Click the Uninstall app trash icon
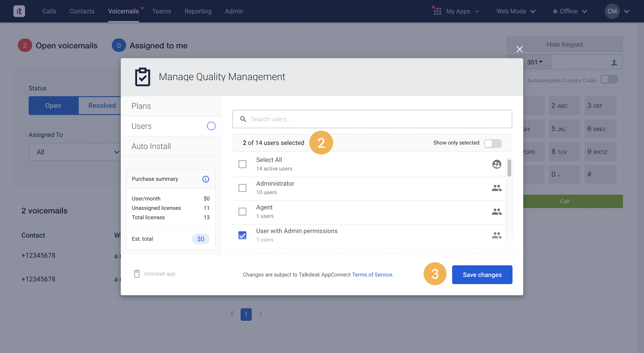 click(x=137, y=274)
